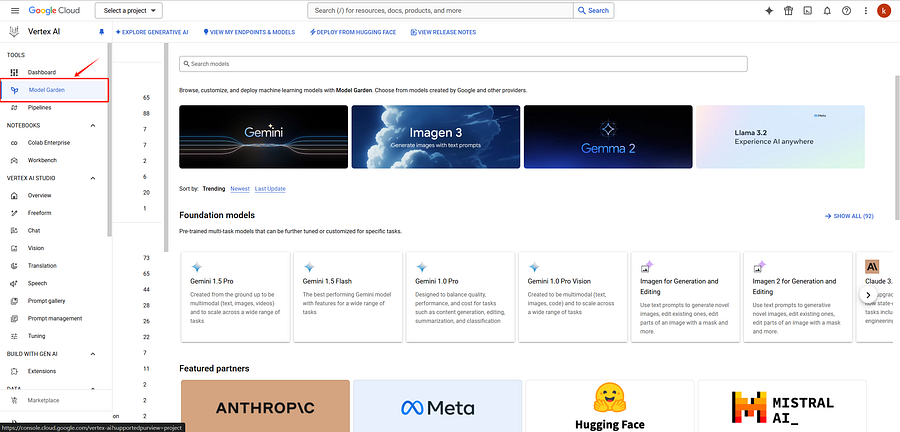Open Pipelines in the sidebar
Image resolution: width=900 pixels, height=432 pixels.
(40, 107)
